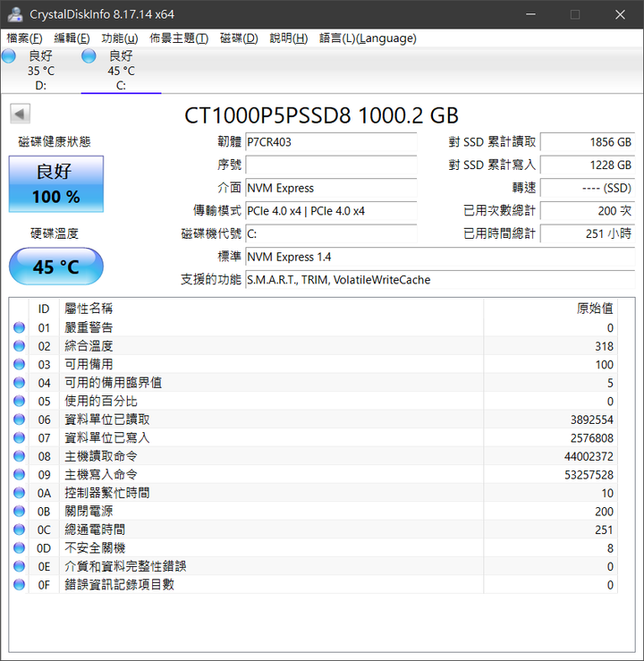This screenshot has height=661, width=644.
Task: Switch to the C: disk tab at 45 °C
Action: pyautogui.click(x=121, y=71)
